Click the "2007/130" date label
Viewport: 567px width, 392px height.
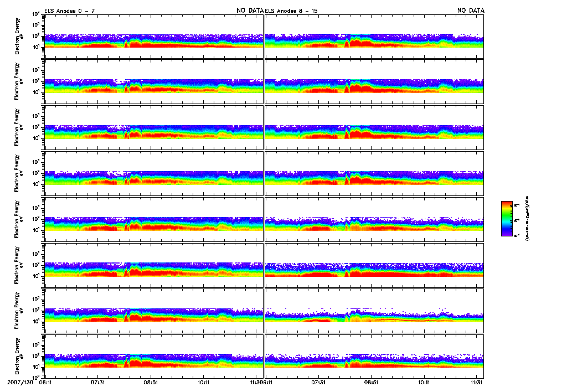pyautogui.click(x=20, y=382)
